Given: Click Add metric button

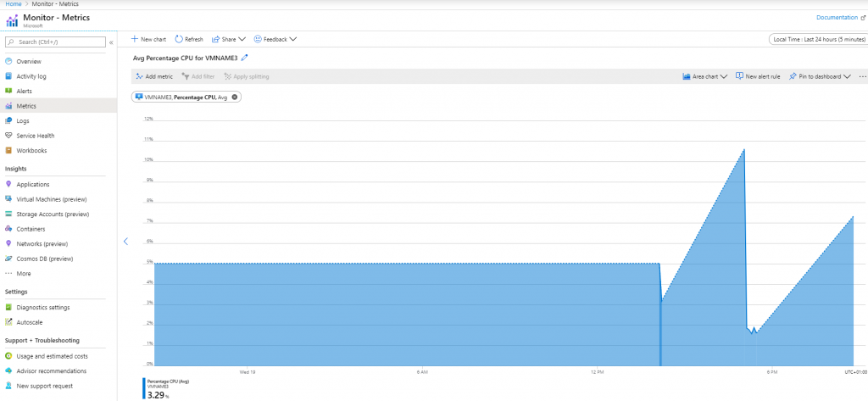Looking at the screenshot, I should point(154,76).
